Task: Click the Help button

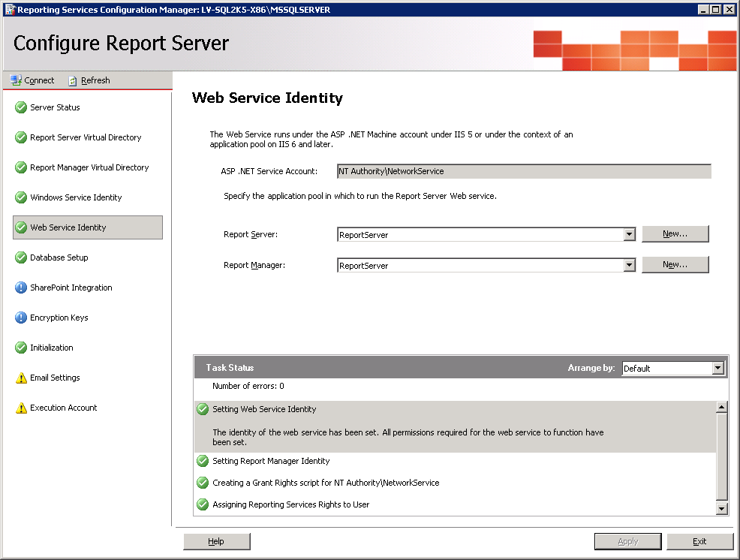Action: point(216,541)
